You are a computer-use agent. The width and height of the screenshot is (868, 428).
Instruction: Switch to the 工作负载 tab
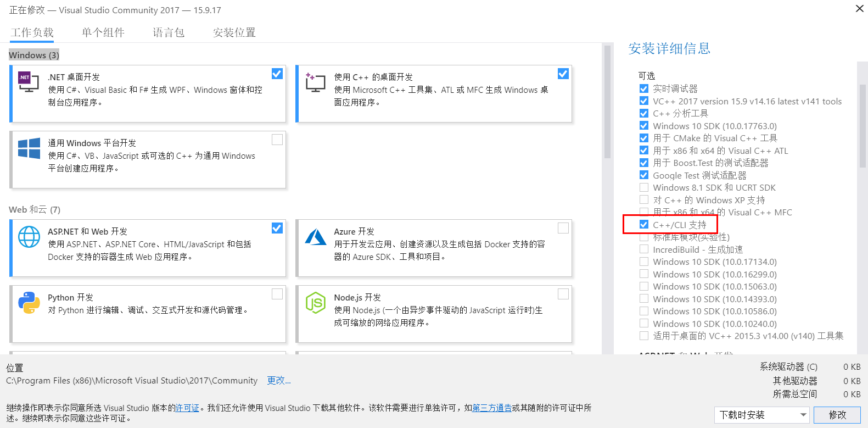pyautogui.click(x=32, y=32)
